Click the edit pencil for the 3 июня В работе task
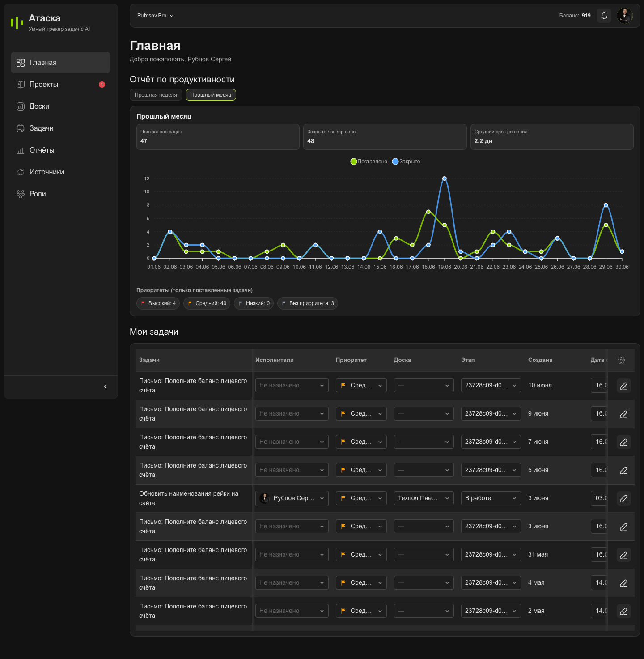644x659 pixels. (x=623, y=498)
